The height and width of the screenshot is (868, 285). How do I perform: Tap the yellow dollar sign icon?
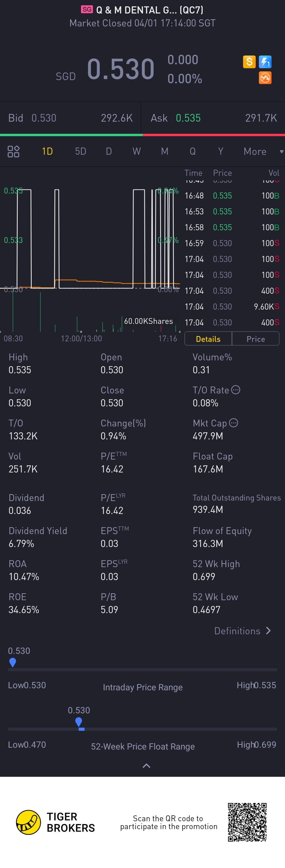(249, 62)
